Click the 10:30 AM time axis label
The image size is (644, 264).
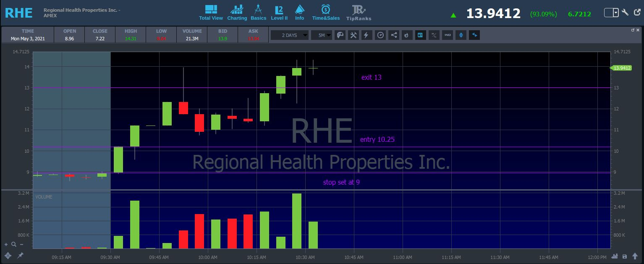coord(305,257)
